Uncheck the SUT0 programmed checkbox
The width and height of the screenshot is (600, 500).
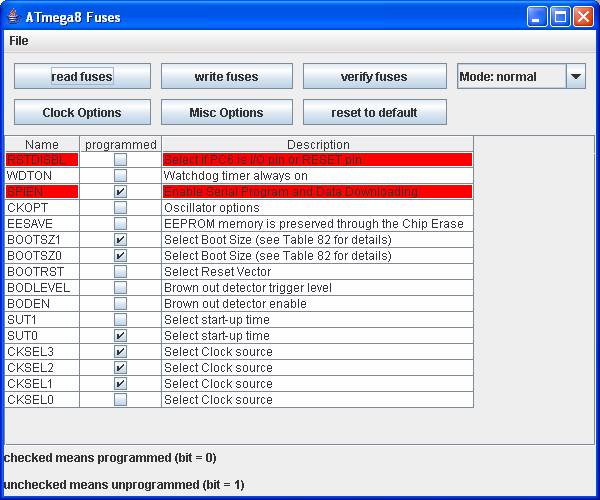[x=120, y=336]
